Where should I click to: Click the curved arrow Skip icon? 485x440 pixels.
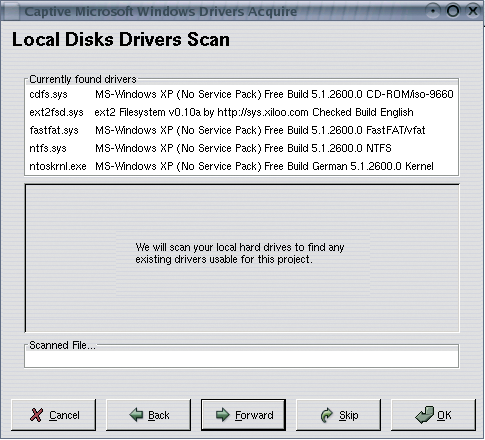(x=327, y=415)
